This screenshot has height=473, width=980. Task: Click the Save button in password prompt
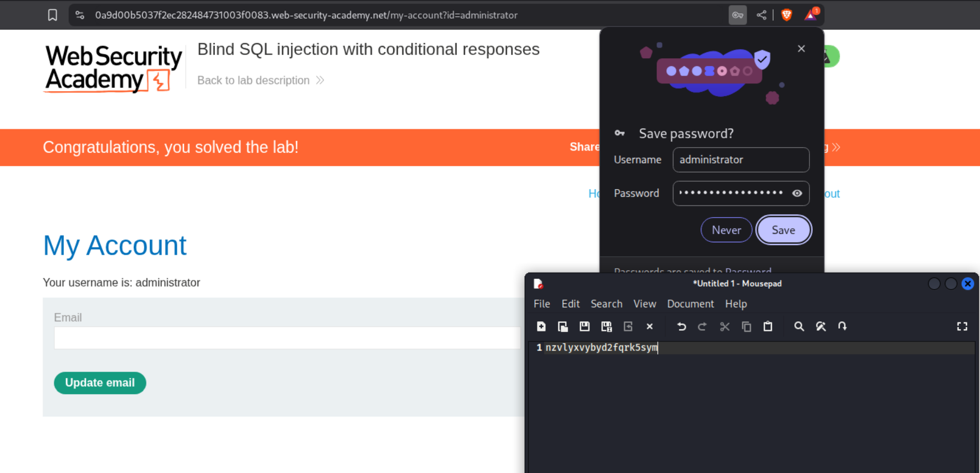[x=783, y=230]
